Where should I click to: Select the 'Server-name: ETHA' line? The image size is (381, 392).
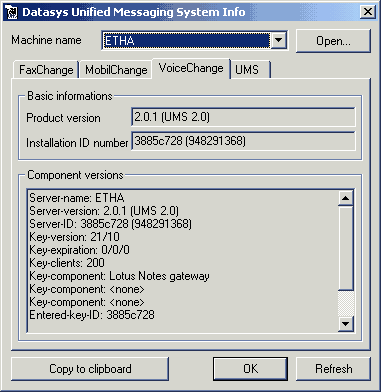click(77, 198)
